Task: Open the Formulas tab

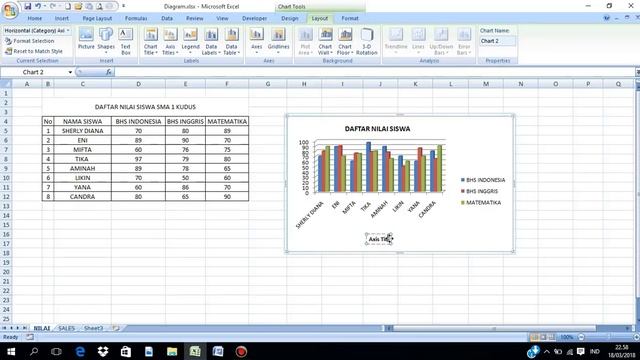Action: [x=136, y=18]
